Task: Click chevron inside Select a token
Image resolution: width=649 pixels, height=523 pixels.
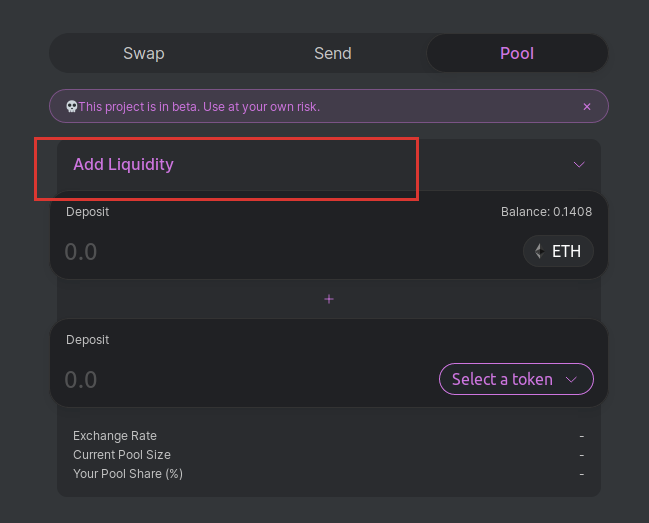Action: coord(571,379)
